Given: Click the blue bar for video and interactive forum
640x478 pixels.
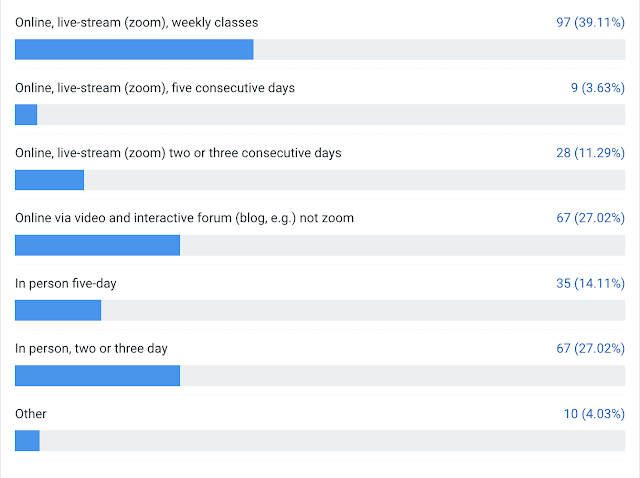Looking at the screenshot, I should click(x=98, y=245).
